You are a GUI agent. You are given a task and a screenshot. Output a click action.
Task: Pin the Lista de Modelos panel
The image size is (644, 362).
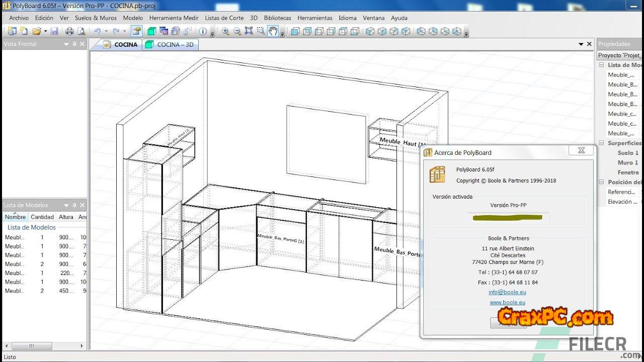coord(74,205)
